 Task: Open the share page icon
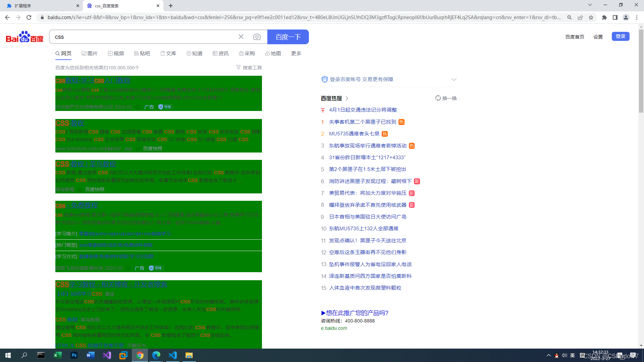(x=580, y=17)
